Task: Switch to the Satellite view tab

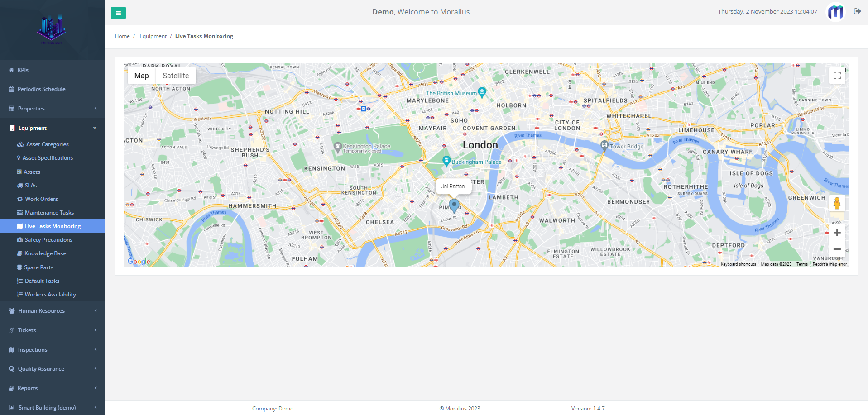Action: pos(176,76)
